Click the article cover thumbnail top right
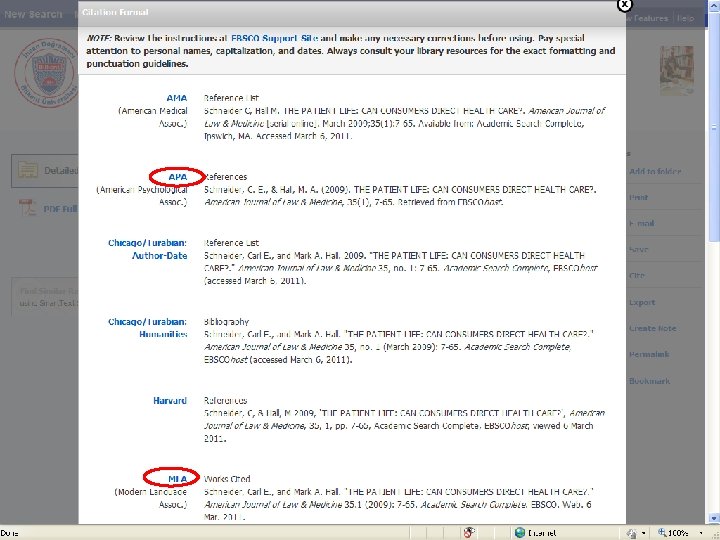The image size is (720, 540). pos(676,70)
